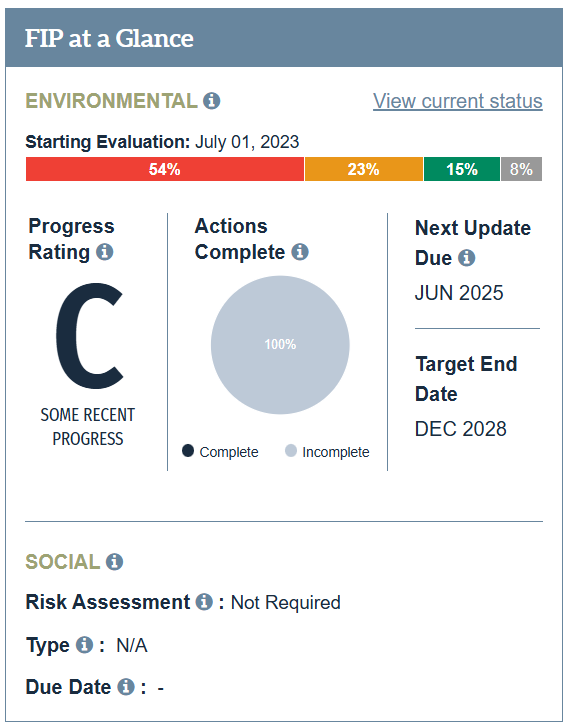
Task: Click the red 54% bar segment
Action: click(x=165, y=169)
